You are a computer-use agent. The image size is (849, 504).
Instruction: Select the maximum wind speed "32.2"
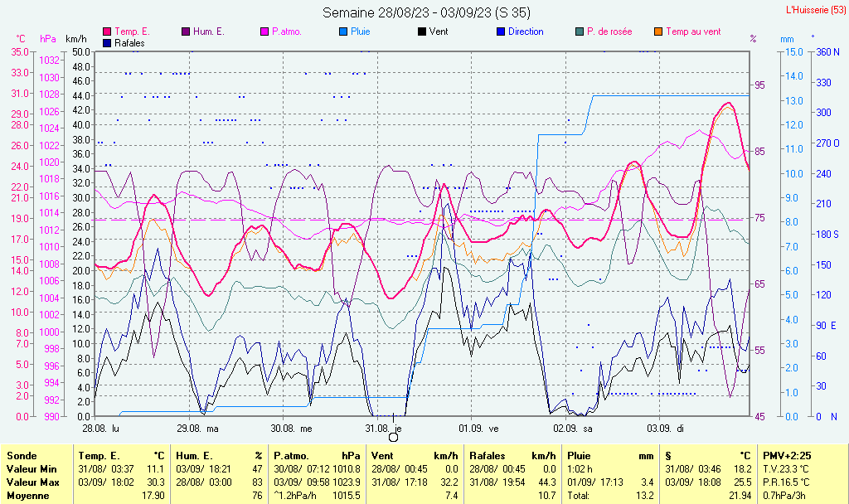pyautogui.click(x=449, y=482)
